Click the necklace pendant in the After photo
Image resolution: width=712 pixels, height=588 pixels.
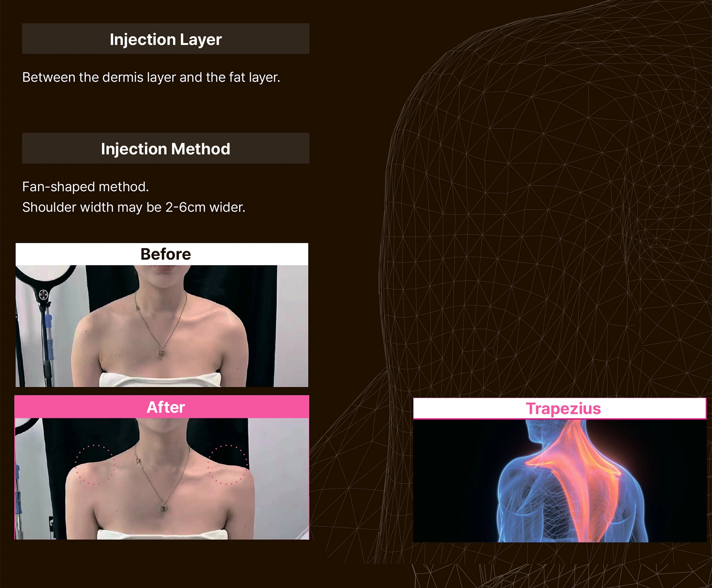163,507
